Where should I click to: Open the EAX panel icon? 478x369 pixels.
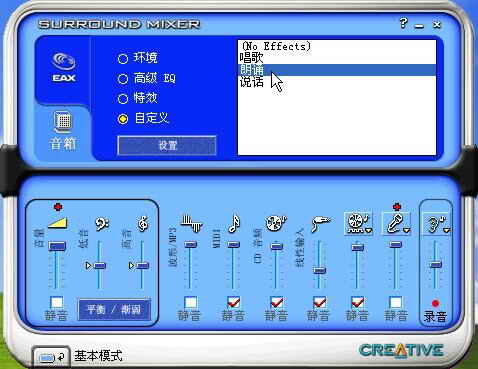[x=63, y=67]
